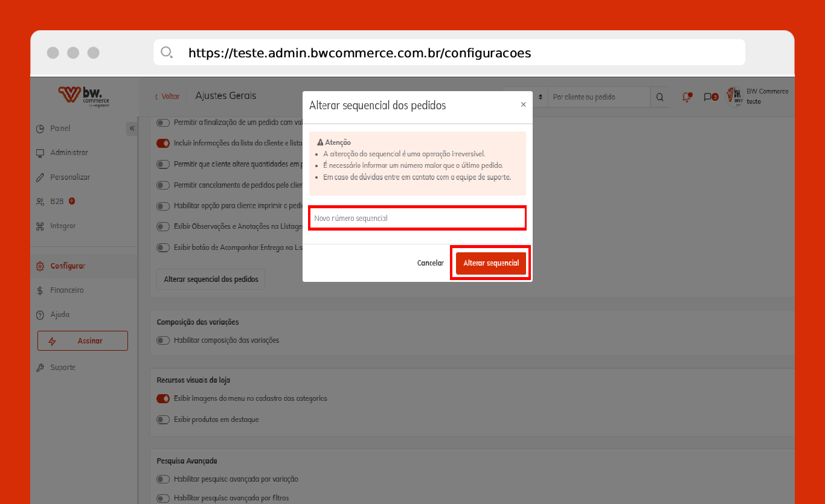Close the Alterar sequencial dialog with X
The width and height of the screenshot is (825, 504).
point(523,104)
